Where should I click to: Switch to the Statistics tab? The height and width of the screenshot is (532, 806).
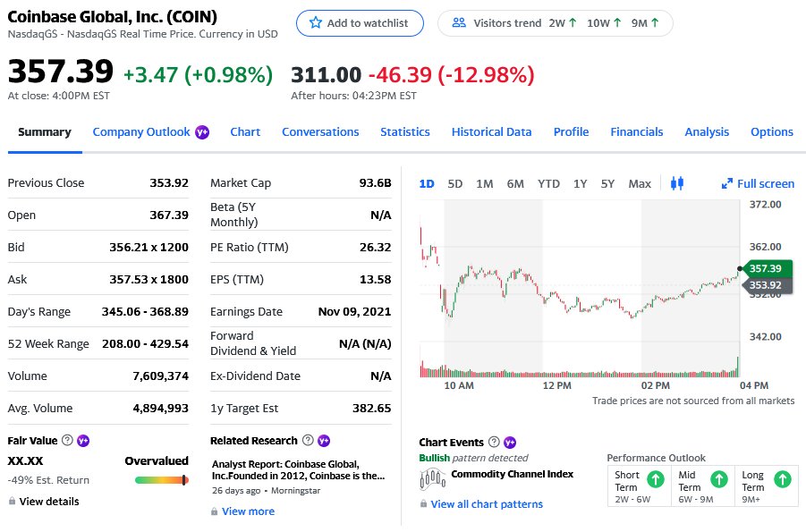[405, 132]
